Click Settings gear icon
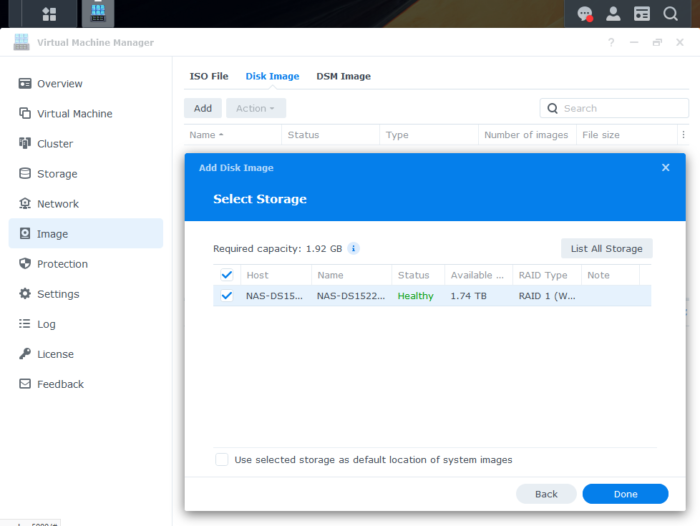Image resolution: width=700 pixels, height=526 pixels. 25,294
